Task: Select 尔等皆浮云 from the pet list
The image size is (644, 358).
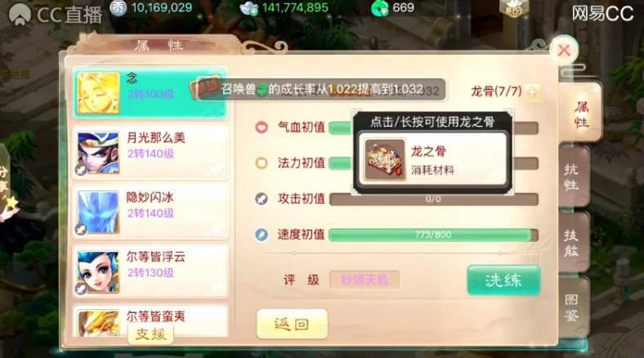Action: pos(150,272)
